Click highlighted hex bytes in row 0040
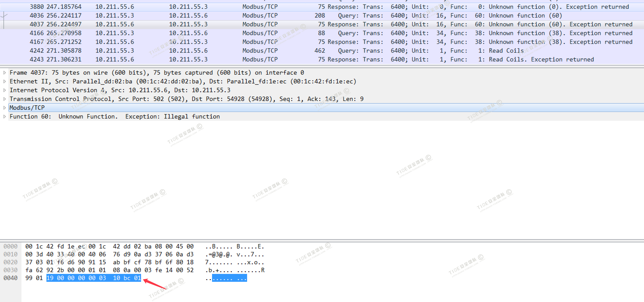 coord(94,278)
